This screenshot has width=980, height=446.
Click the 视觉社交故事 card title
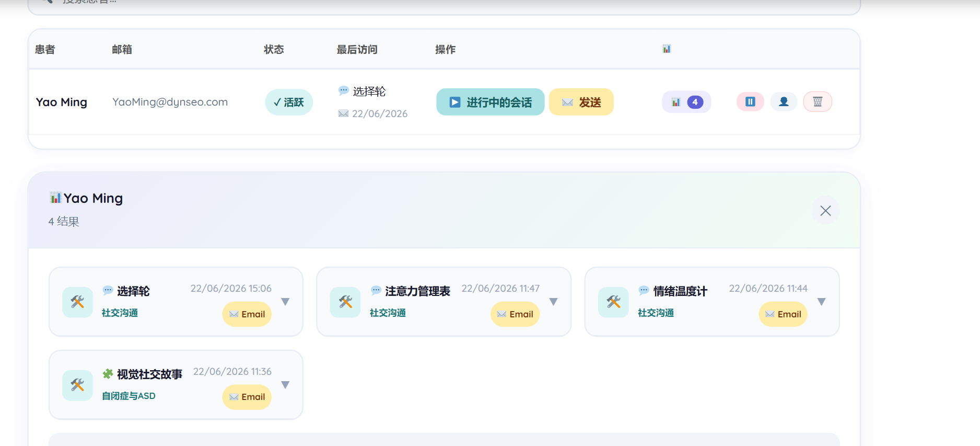point(149,374)
